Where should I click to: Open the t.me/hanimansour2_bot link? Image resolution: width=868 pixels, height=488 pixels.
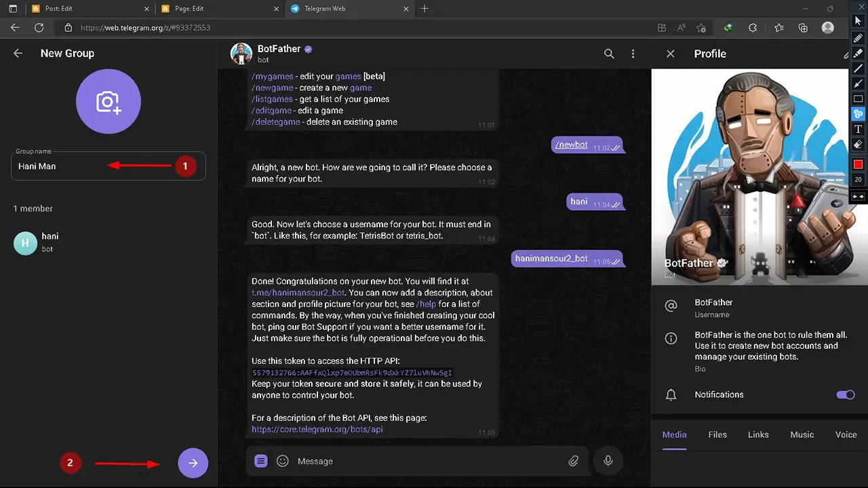[x=298, y=292]
